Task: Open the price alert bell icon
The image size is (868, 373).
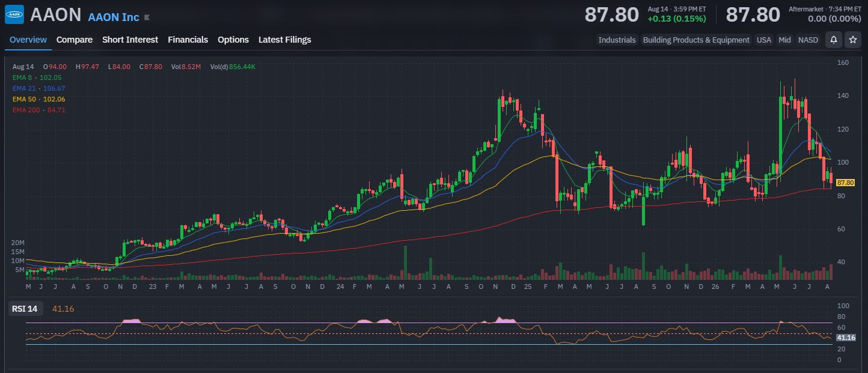Action: coord(834,40)
